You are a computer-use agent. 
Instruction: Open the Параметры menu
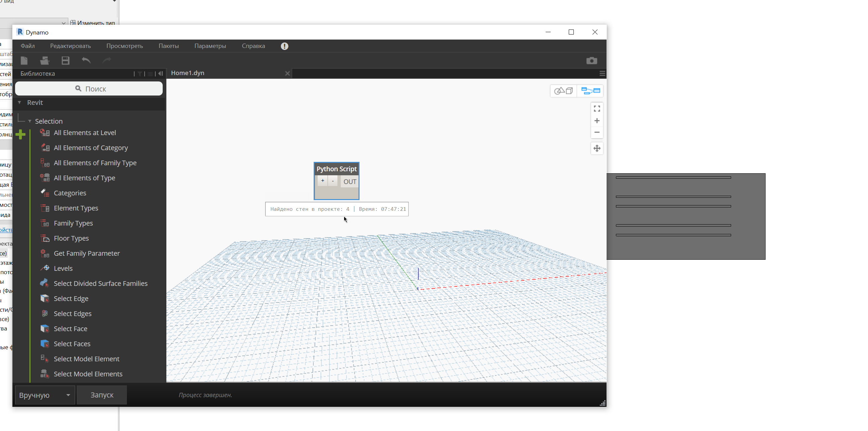click(x=210, y=46)
